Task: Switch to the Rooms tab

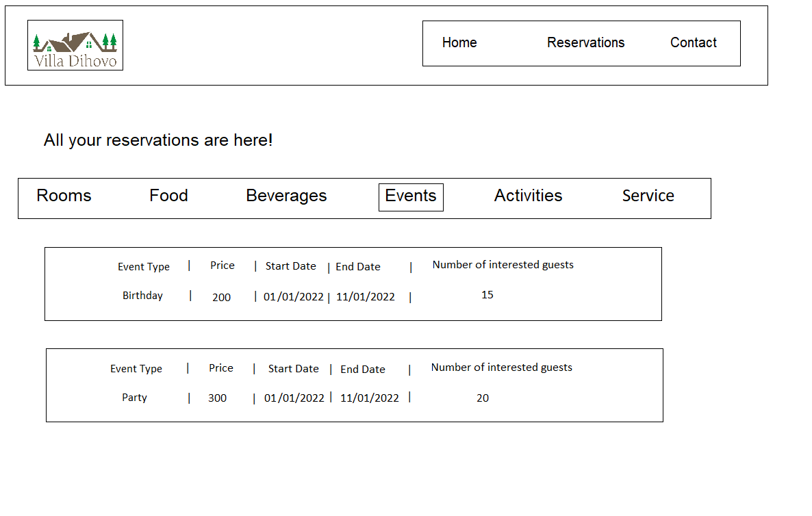Action: [64, 196]
